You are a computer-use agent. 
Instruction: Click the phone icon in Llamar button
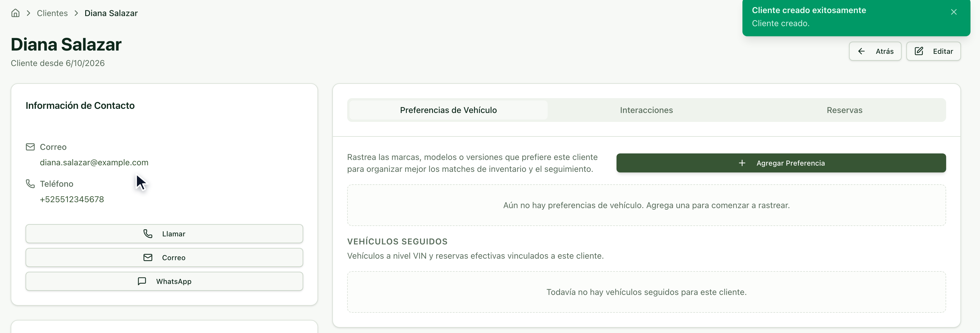[x=148, y=234]
